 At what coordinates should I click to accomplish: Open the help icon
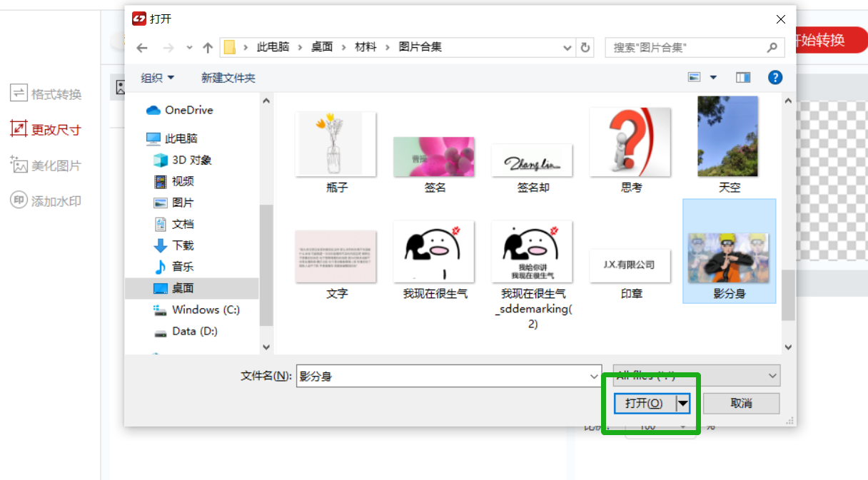click(775, 77)
